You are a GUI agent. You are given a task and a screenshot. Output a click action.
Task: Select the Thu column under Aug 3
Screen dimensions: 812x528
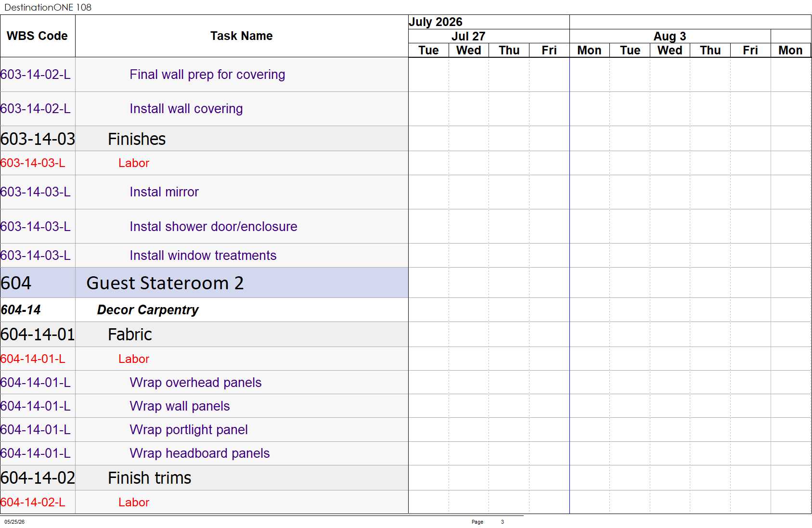click(710, 51)
